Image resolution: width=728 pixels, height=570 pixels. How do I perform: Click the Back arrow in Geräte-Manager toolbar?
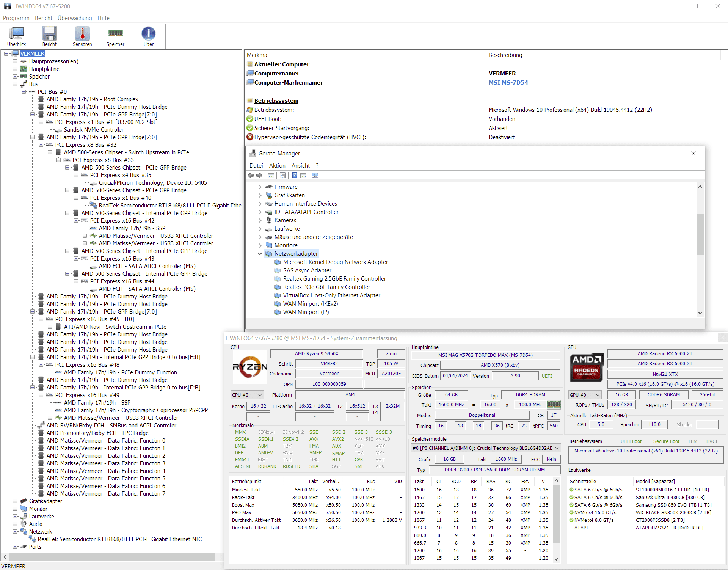(251, 175)
